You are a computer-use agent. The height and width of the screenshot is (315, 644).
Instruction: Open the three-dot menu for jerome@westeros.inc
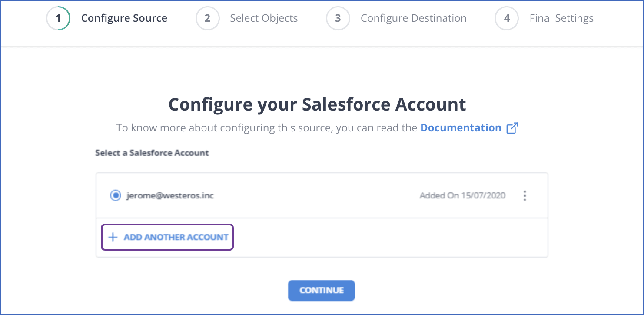click(525, 196)
